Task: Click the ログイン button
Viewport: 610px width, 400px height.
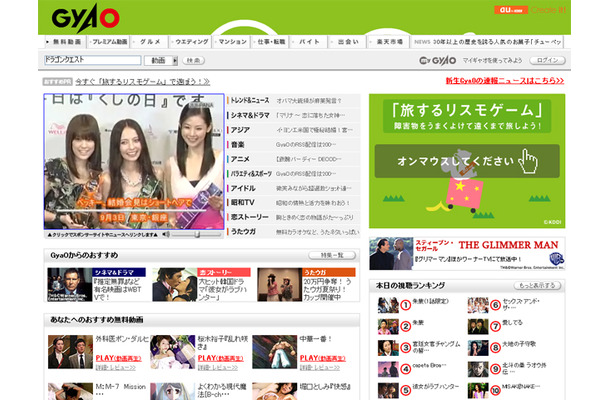Action: (x=547, y=60)
